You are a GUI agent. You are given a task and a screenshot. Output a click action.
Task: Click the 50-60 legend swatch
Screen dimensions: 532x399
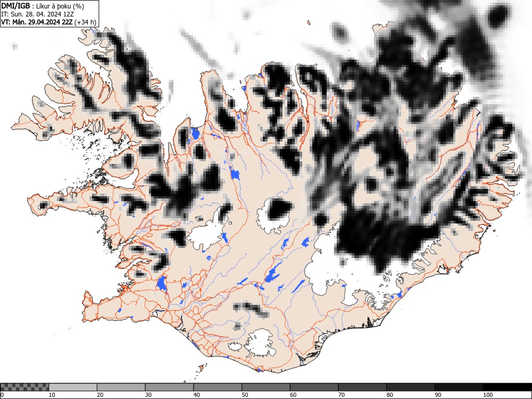265,387
